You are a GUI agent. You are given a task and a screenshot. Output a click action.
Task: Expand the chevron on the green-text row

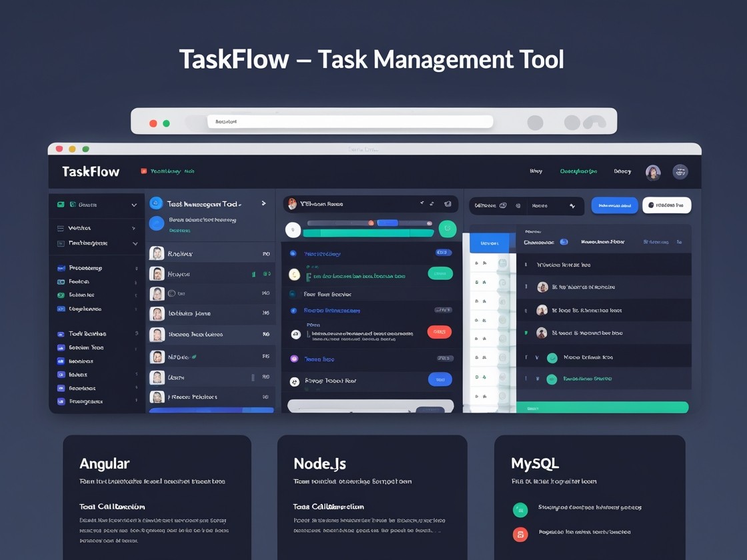point(538,379)
